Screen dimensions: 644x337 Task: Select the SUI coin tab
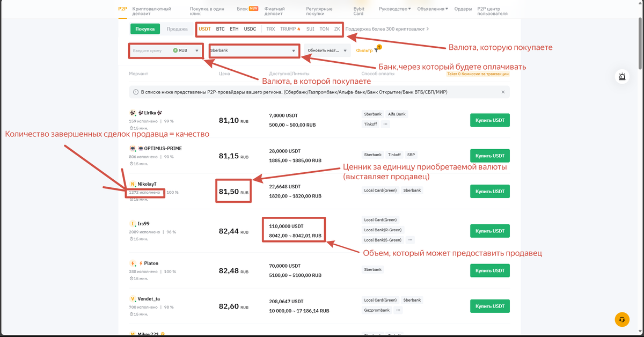click(310, 29)
